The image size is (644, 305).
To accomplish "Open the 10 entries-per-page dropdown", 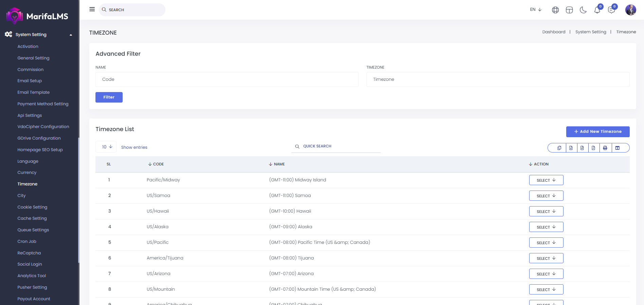I will click(106, 147).
